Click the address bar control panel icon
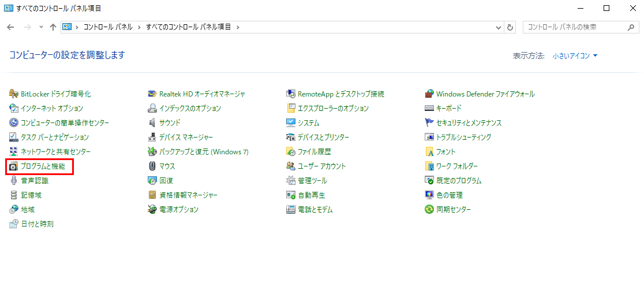The height and width of the screenshot is (308, 644). pyautogui.click(x=67, y=27)
